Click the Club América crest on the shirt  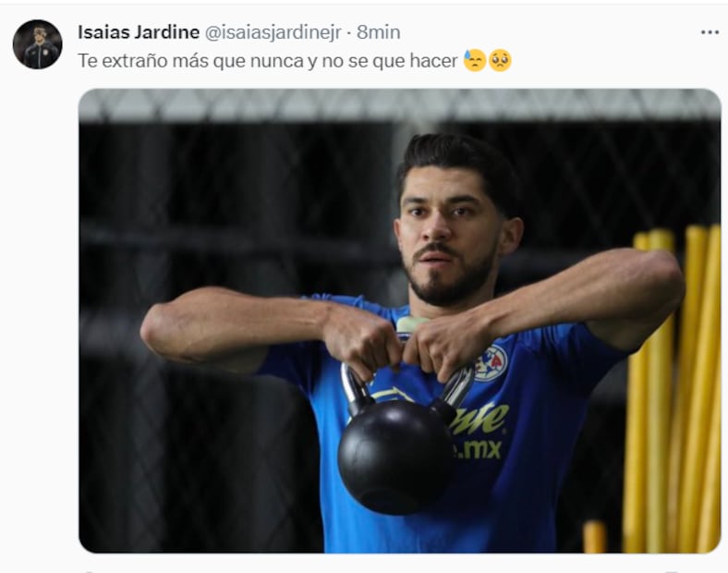(491, 363)
